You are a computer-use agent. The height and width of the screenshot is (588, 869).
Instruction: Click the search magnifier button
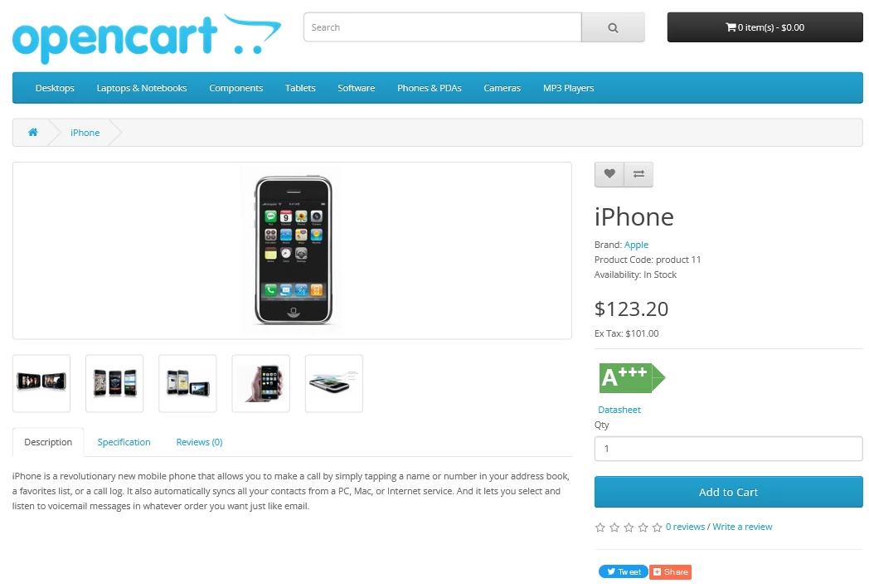(x=613, y=27)
